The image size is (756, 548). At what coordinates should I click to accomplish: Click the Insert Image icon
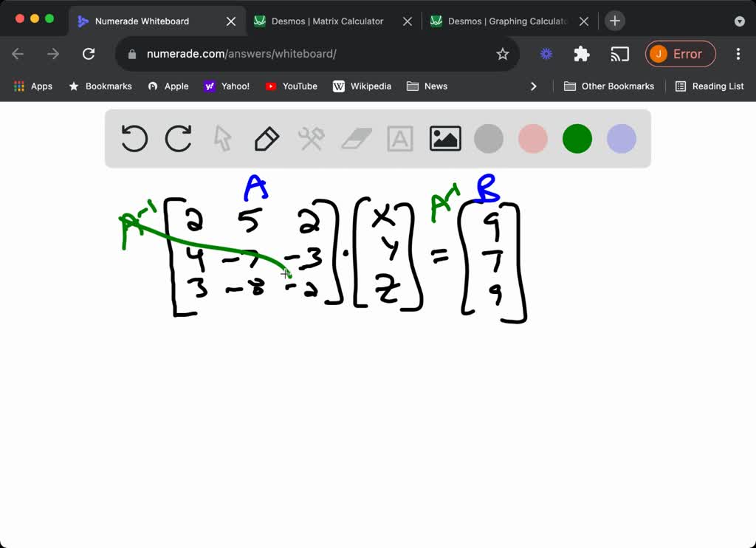(x=444, y=138)
